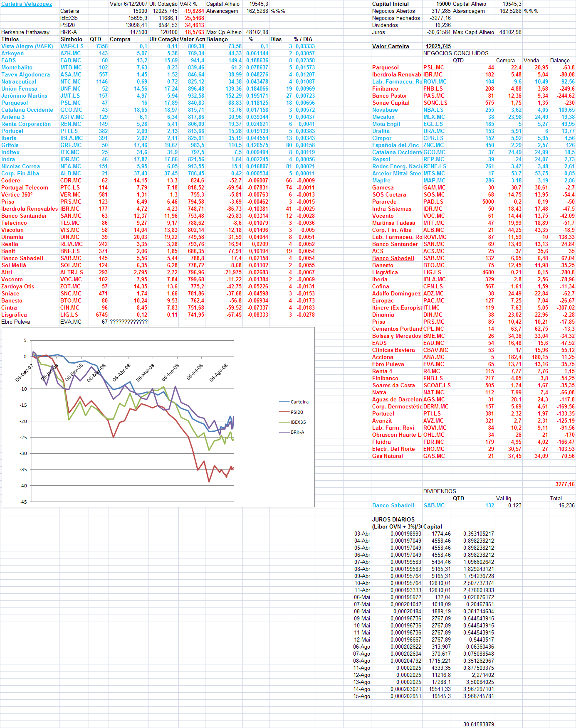576x728 pixels.
Task: Click the IBEX35 legend entry in chart
Action: coord(292,423)
